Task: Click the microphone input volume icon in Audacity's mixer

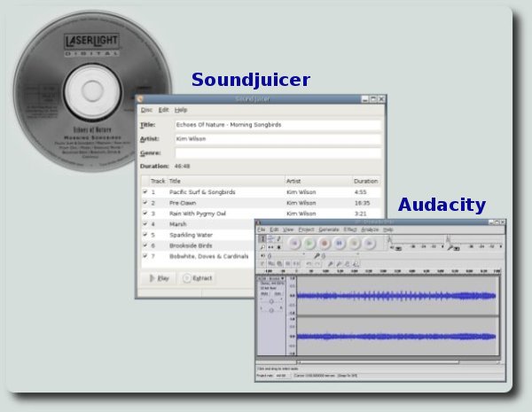Action: point(317,256)
